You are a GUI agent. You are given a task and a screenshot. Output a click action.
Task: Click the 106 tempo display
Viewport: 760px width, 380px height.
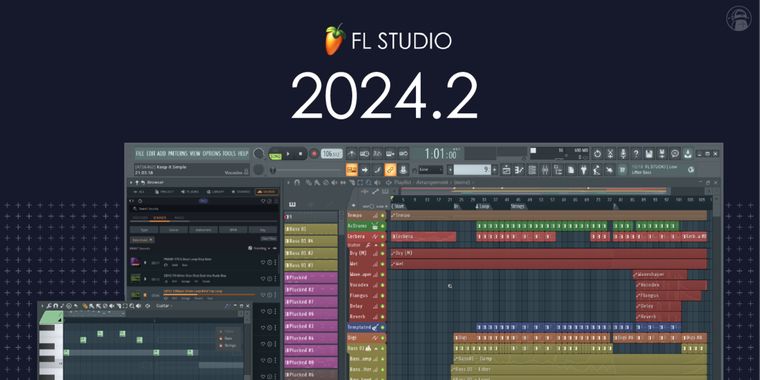tap(332, 154)
